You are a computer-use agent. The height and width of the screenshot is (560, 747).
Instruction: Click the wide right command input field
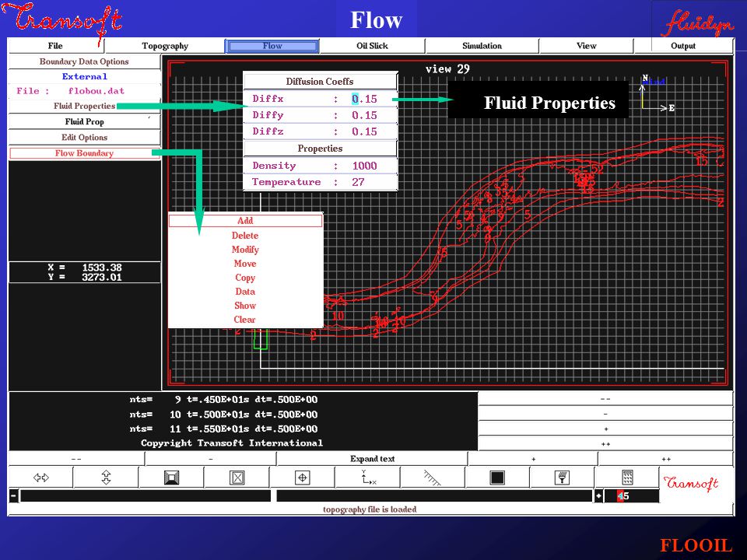434,496
